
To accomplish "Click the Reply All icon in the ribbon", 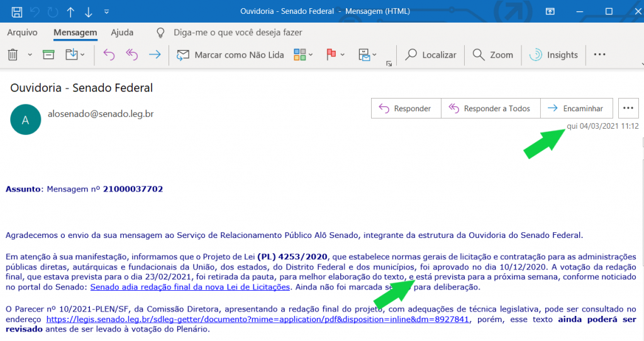I will click(131, 55).
